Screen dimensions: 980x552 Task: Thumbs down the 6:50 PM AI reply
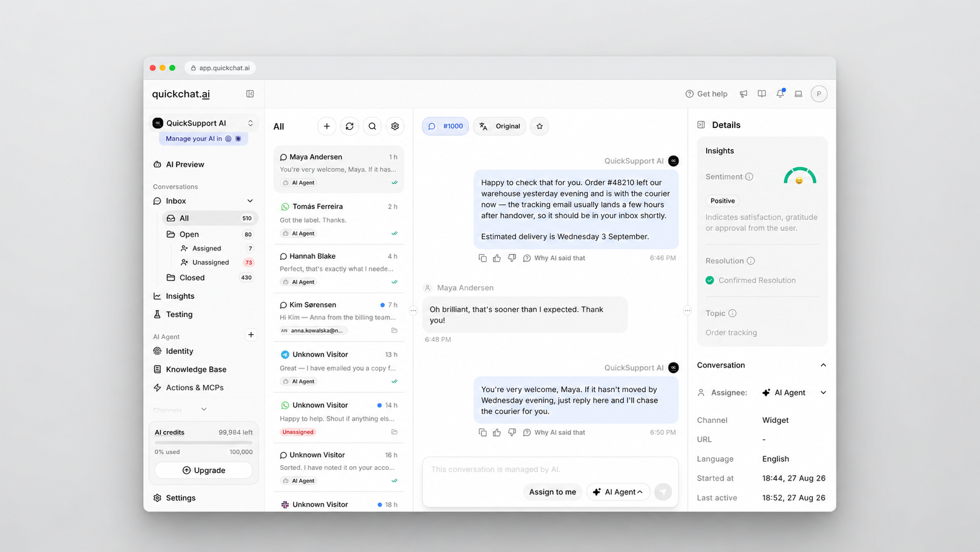click(x=512, y=432)
